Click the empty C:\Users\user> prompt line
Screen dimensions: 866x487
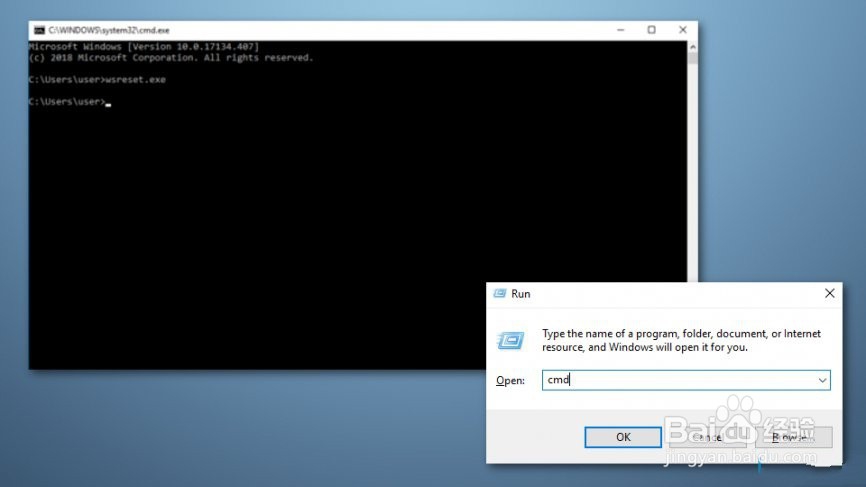(x=70, y=102)
